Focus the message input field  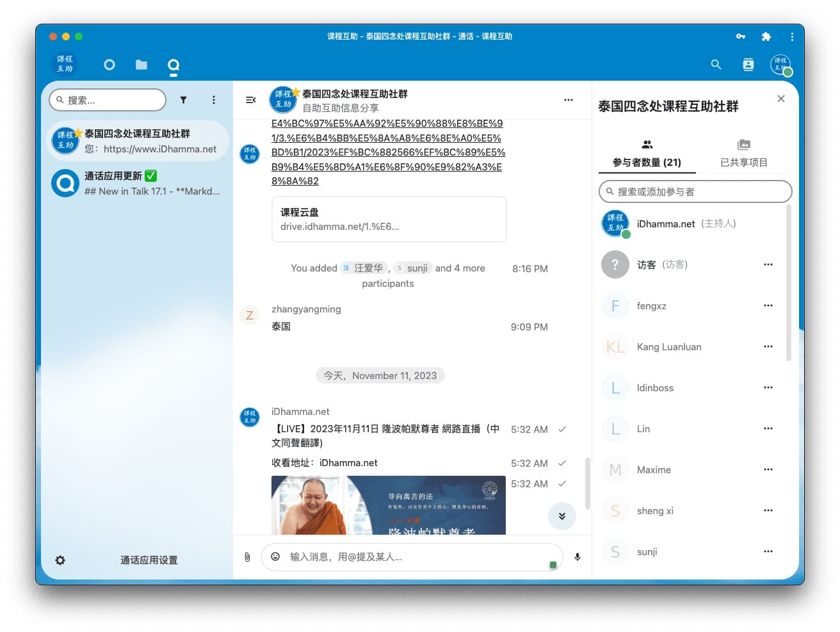pyautogui.click(x=412, y=557)
